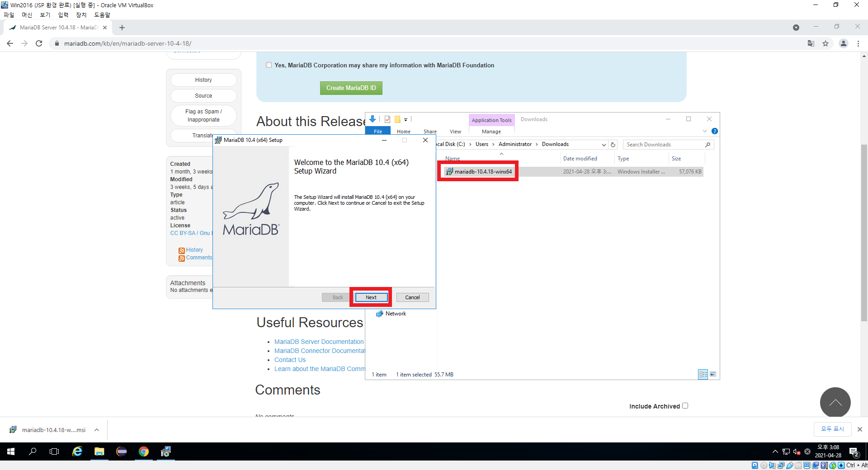Show hidden system tray icons with the caret
The height and width of the screenshot is (470, 868).
tap(775, 451)
